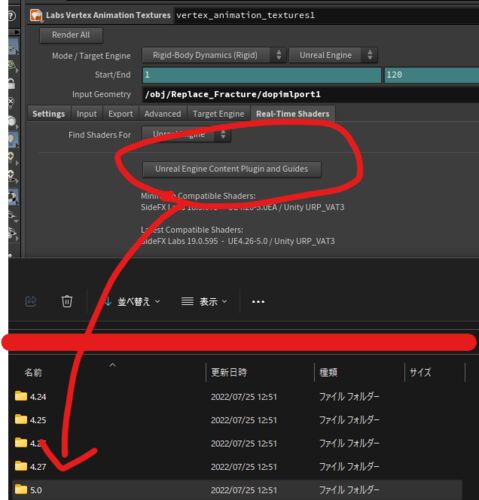Image resolution: width=479 pixels, height=500 pixels.
Task: Switch to the Export tab
Action: [121, 114]
